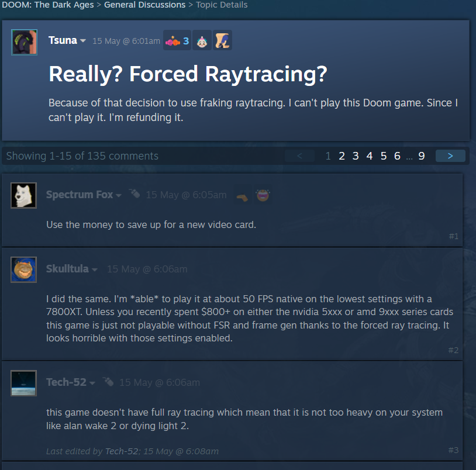This screenshot has width=476, height=470.
Task: Click the laughing face award on Spectrum Fox's comment
Action: tap(263, 195)
